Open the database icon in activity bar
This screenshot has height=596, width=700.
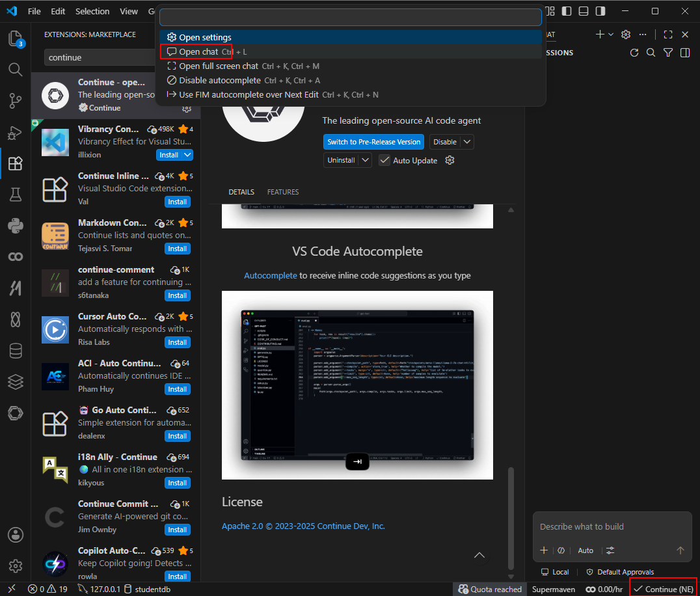point(15,351)
